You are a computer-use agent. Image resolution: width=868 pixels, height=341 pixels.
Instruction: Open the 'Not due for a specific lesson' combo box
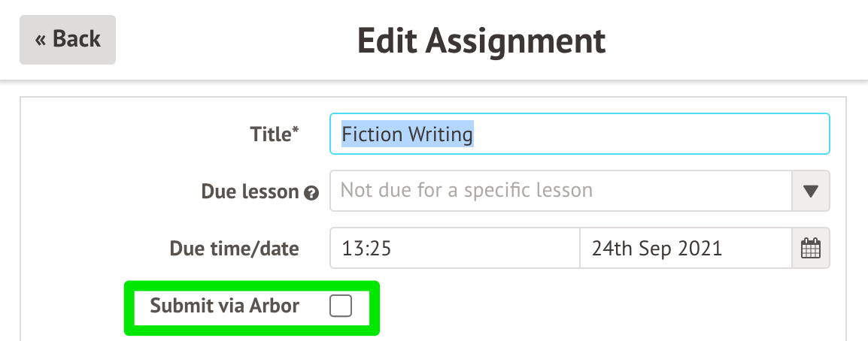click(x=560, y=191)
